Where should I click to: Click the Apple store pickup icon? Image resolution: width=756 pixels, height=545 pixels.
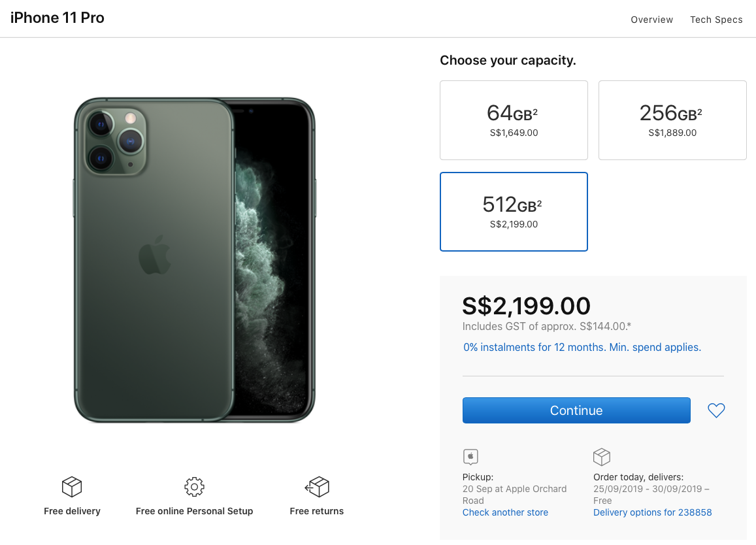tap(470, 457)
